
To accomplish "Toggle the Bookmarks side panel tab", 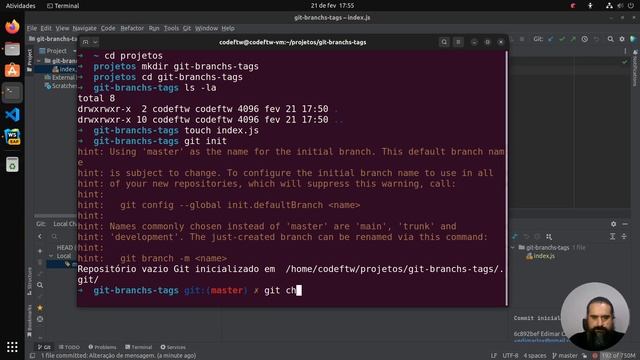I will (29, 321).
